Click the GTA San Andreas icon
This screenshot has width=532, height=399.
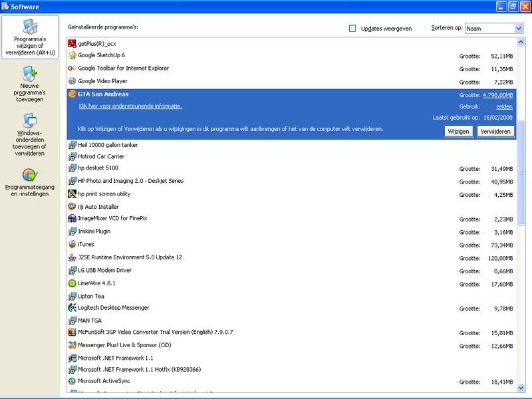click(72, 94)
